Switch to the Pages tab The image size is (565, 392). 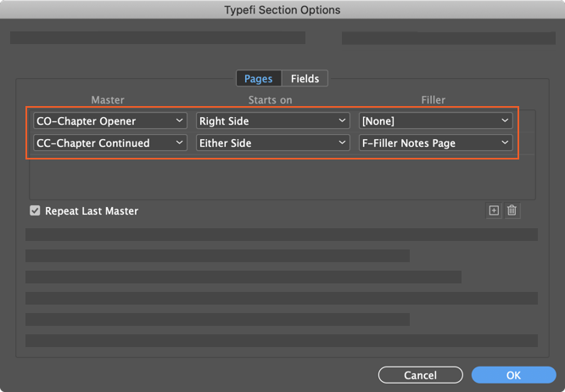(x=259, y=79)
